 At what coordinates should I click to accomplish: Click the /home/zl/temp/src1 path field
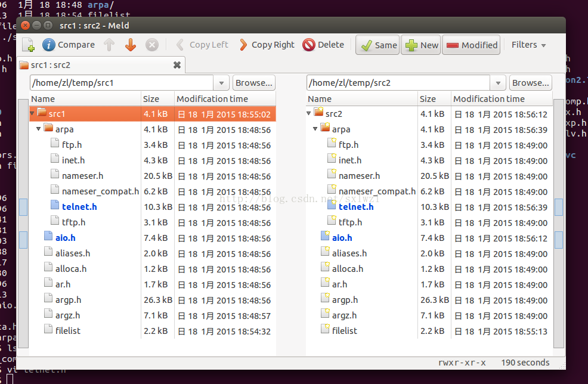click(122, 83)
